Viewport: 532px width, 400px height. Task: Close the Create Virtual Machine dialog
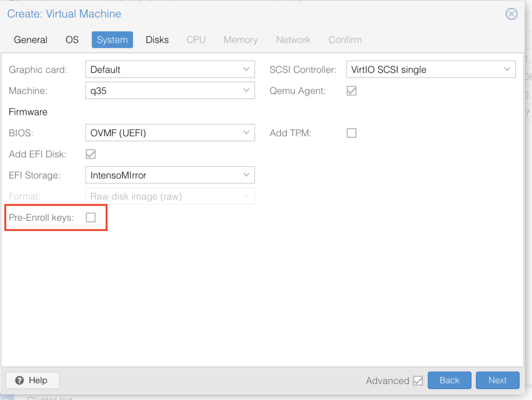click(511, 14)
